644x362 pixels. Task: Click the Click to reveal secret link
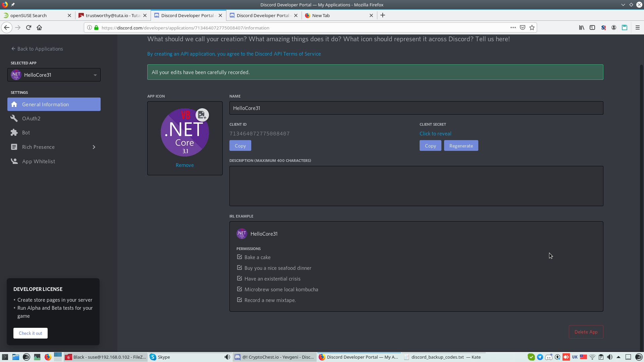(x=435, y=134)
